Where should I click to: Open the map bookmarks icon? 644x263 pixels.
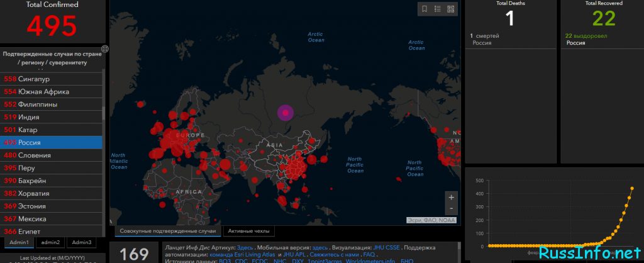pyautogui.click(x=425, y=9)
